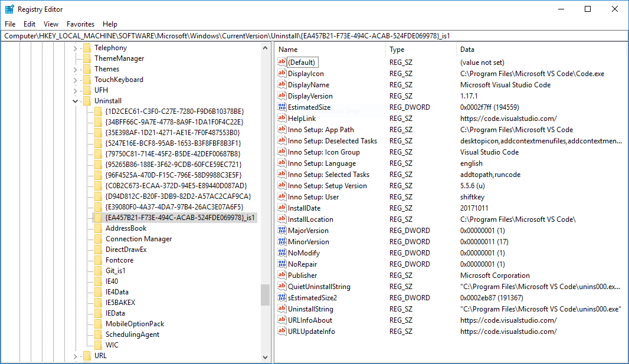The width and height of the screenshot is (629, 364).
Task: Expand the Telephony key
Action: (76, 48)
